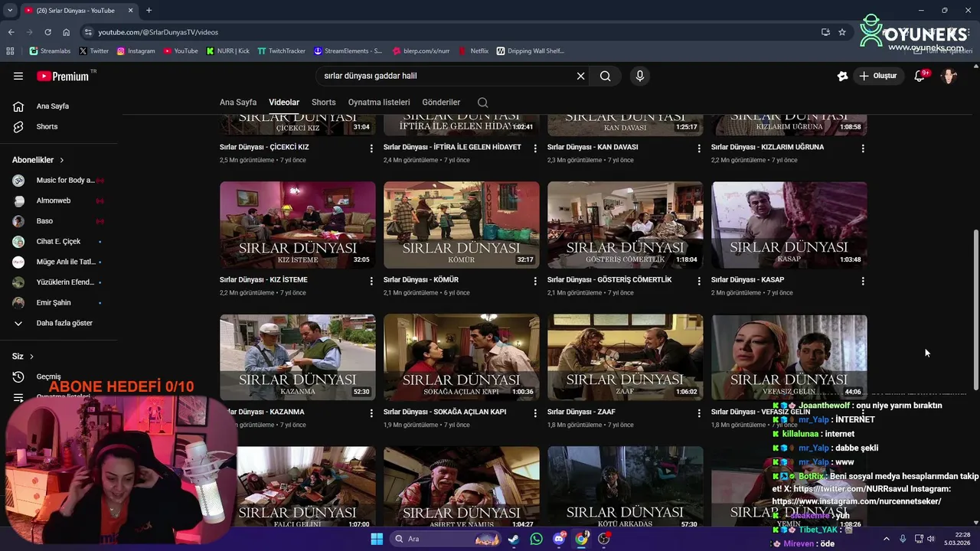This screenshot has height=551, width=980.
Task: Play the KÖMÜR video thumbnail
Action: click(462, 225)
